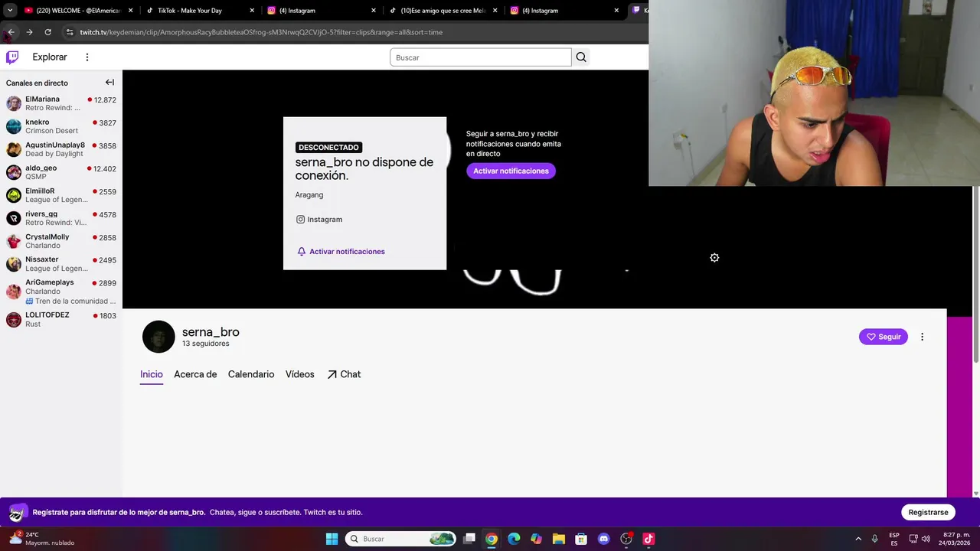This screenshot has width=980, height=551.
Task: Click ElmiilloR channel avatar
Action: [14, 195]
